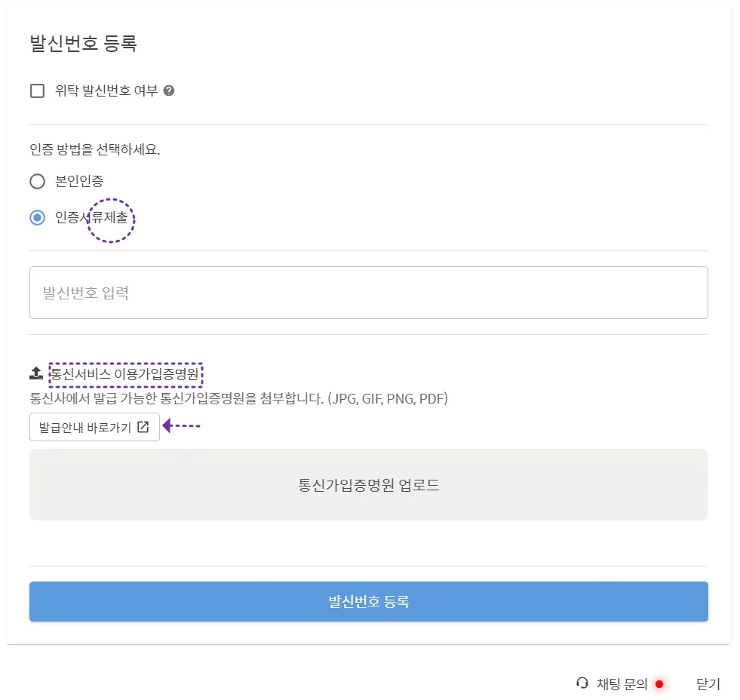Screen dimensions: 740x700
Task: Click the external link icon on 발급안내 바로가기
Action: pos(143,427)
